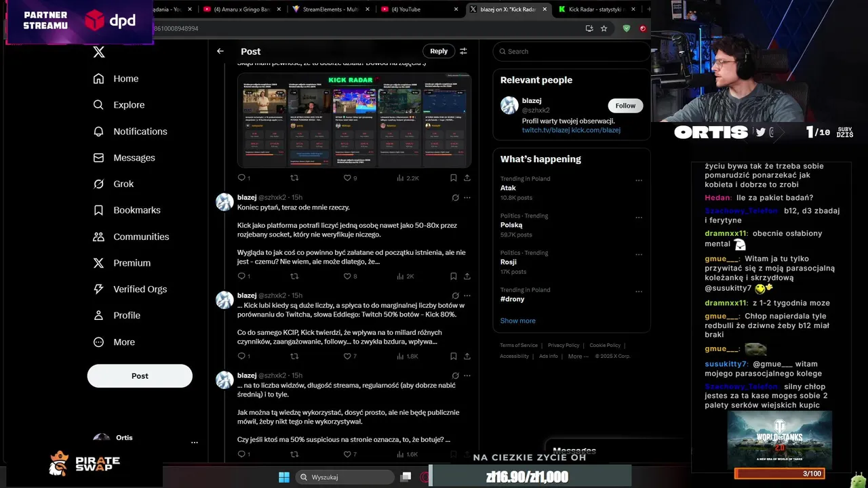The height and width of the screenshot is (488, 868).
Task: Repost the 'Koniec pytań' post
Action: click(294, 277)
